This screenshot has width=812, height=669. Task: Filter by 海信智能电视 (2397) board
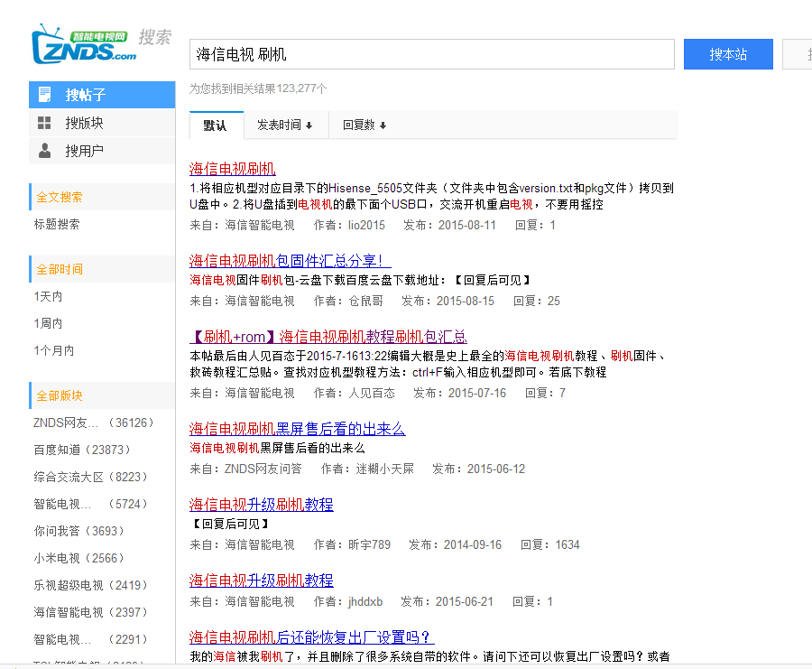click(90, 612)
